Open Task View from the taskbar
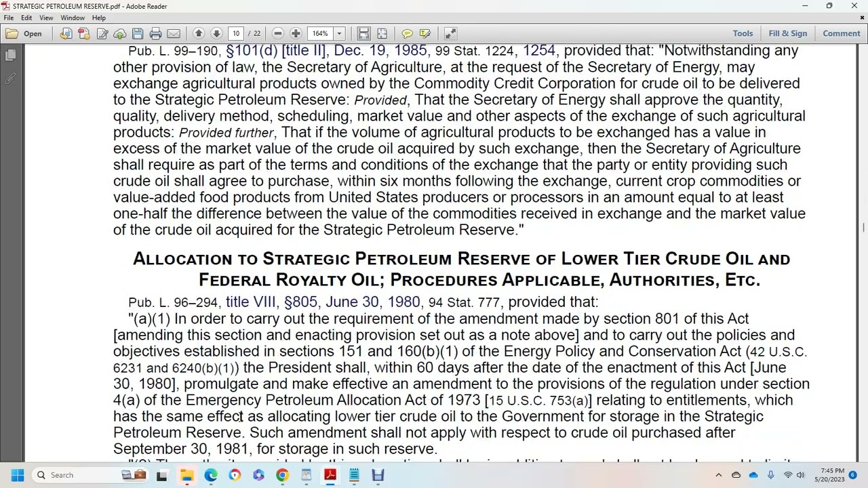868x488 pixels. 161,475
